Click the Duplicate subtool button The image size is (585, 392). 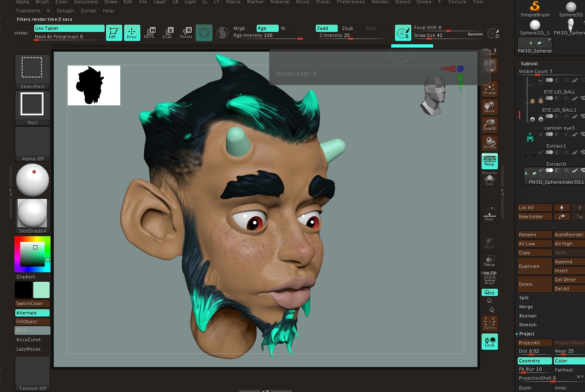click(x=534, y=266)
